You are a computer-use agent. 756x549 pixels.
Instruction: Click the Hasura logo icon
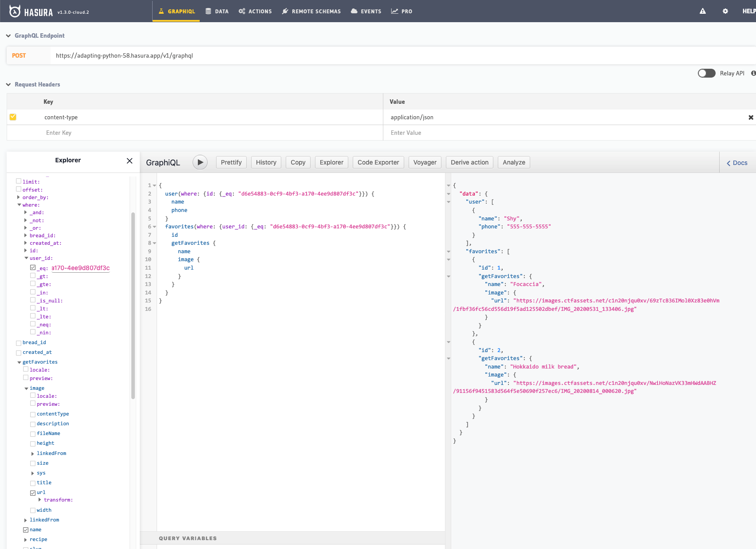15,11
